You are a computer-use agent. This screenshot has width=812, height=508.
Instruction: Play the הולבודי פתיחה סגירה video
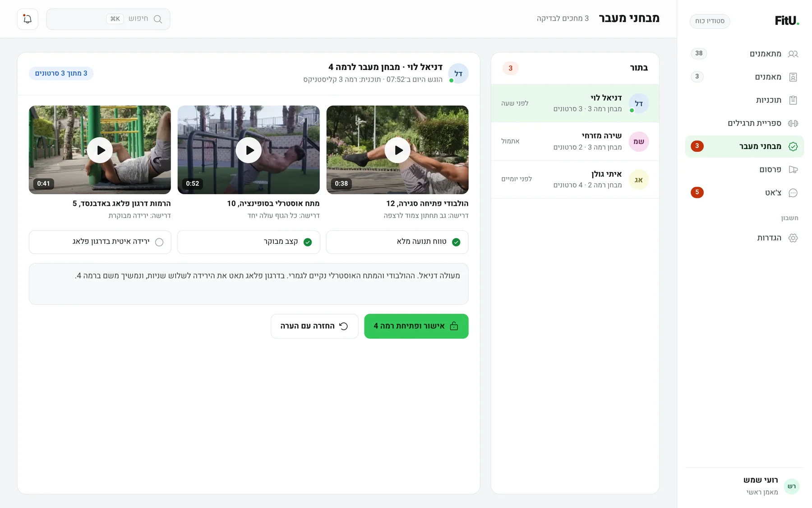coord(397,150)
